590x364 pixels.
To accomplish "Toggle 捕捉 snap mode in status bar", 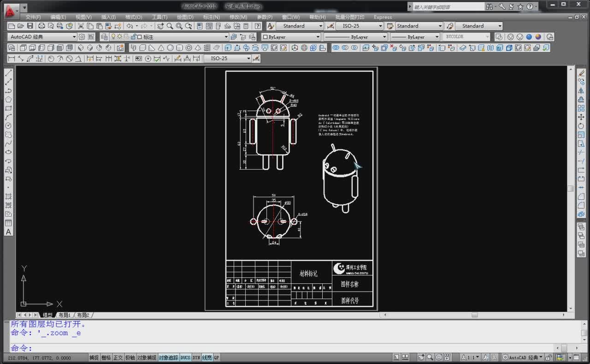I will coord(94,358).
